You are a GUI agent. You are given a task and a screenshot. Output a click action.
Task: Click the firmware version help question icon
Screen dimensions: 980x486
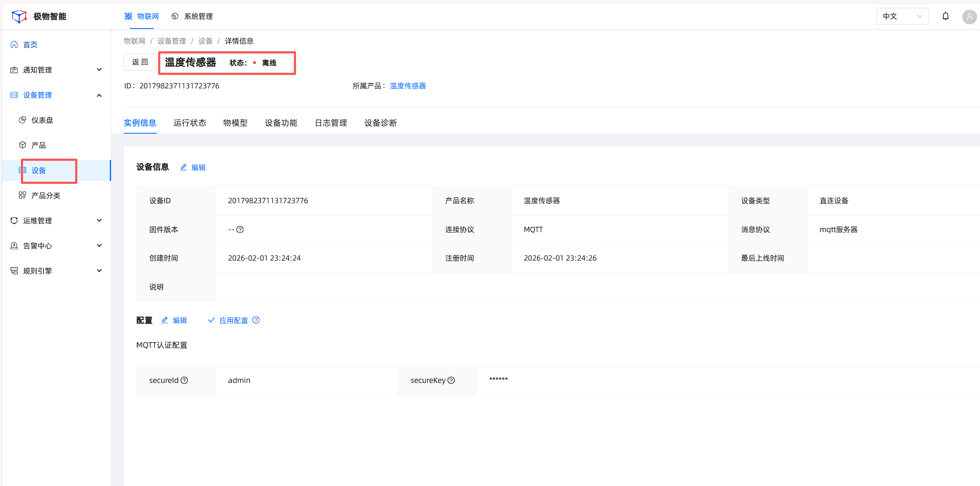240,230
